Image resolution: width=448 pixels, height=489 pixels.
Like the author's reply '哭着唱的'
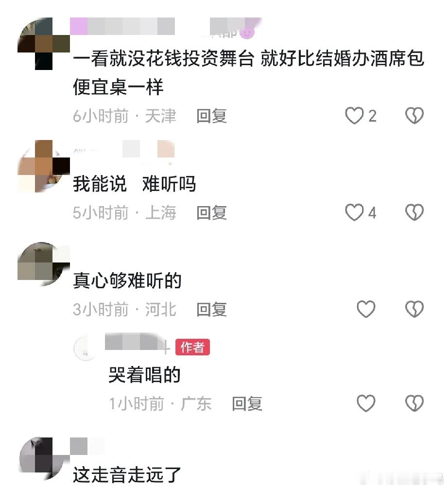[366, 403]
